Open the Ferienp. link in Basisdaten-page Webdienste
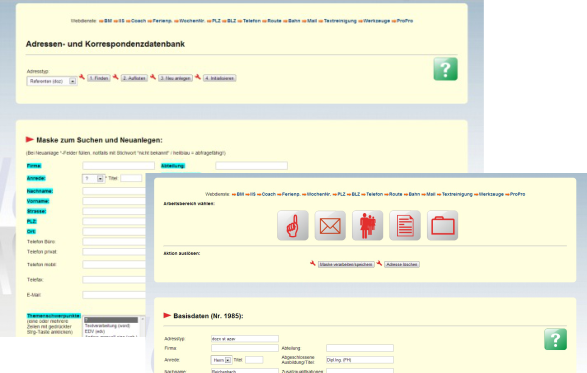The image size is (587, 373). coord(291,194)
